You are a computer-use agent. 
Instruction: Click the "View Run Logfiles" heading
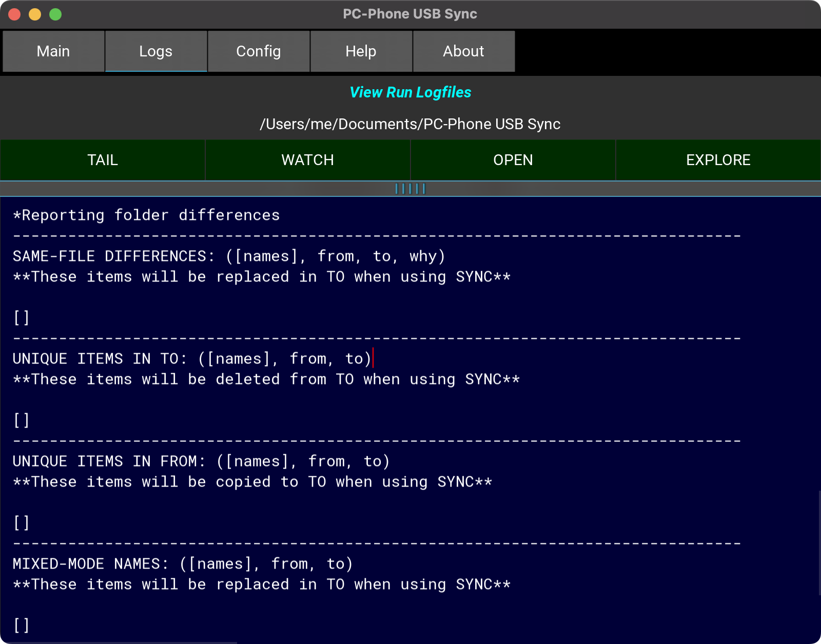tap(411, 92)
